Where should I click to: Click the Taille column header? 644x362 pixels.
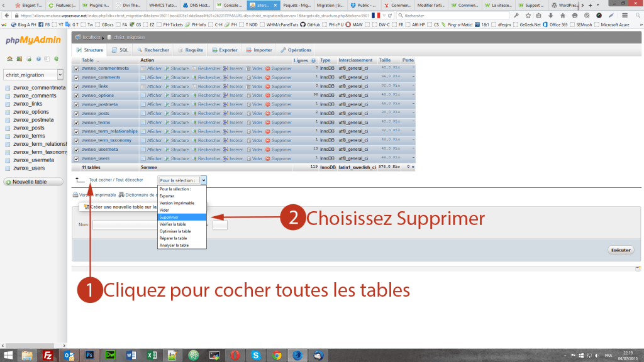click(x=385, y=60)
